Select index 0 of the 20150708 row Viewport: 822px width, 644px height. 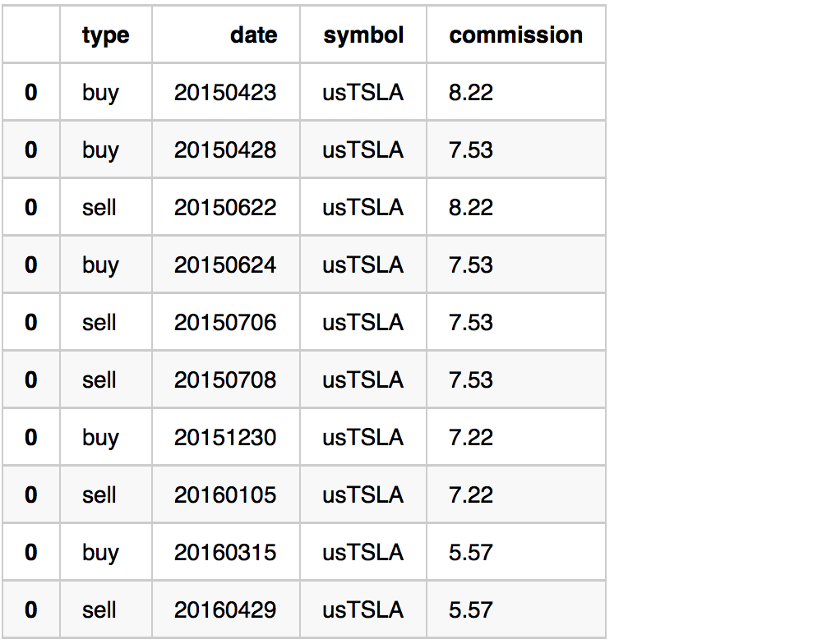point(31,379)
